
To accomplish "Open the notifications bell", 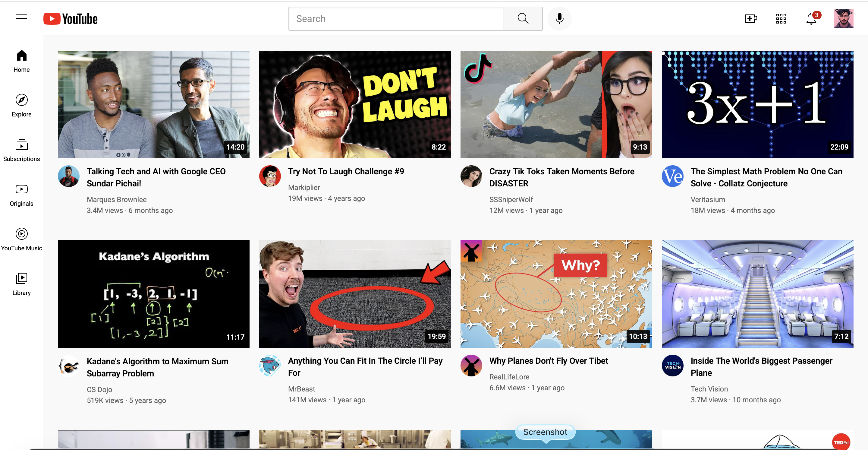I will coord(811,19).
